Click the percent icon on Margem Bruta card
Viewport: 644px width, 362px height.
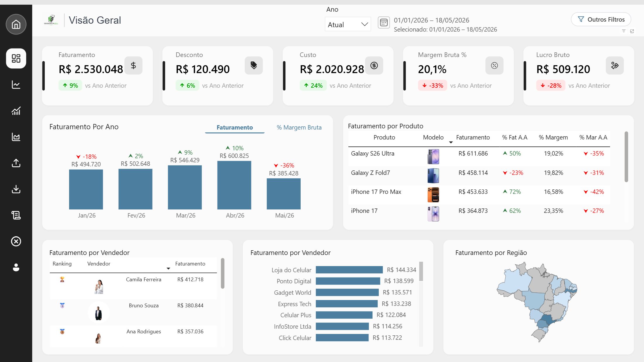pyautogui.click(x=494, y=65)
